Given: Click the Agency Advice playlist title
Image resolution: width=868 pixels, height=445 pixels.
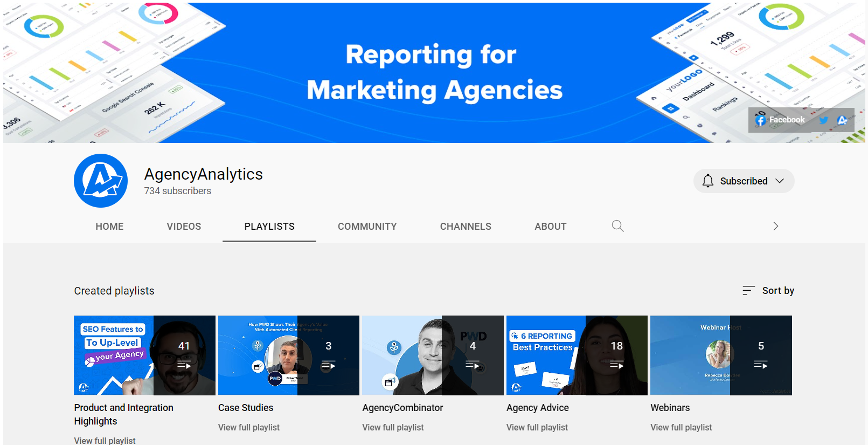Looking at the screenshot, I should (538, 408).
